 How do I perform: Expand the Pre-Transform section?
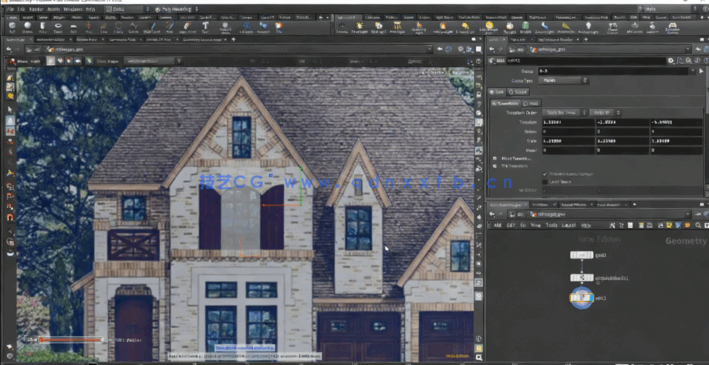point(495,166)
